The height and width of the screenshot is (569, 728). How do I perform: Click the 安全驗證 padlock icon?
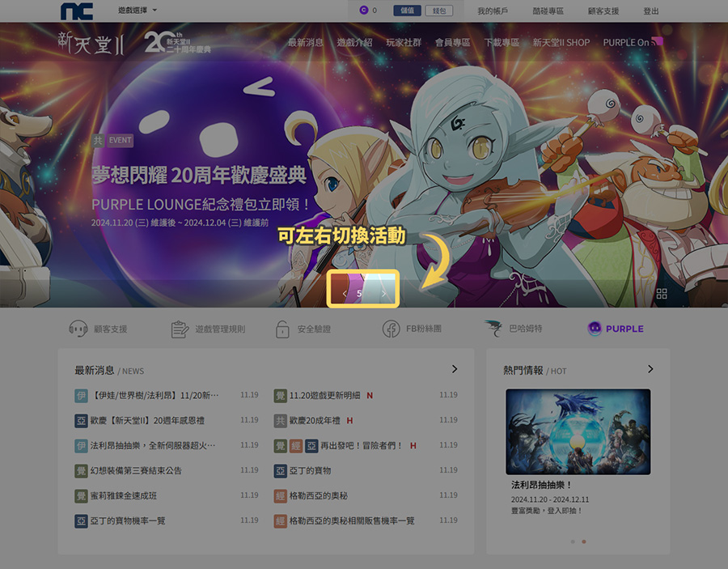[282, 329]
